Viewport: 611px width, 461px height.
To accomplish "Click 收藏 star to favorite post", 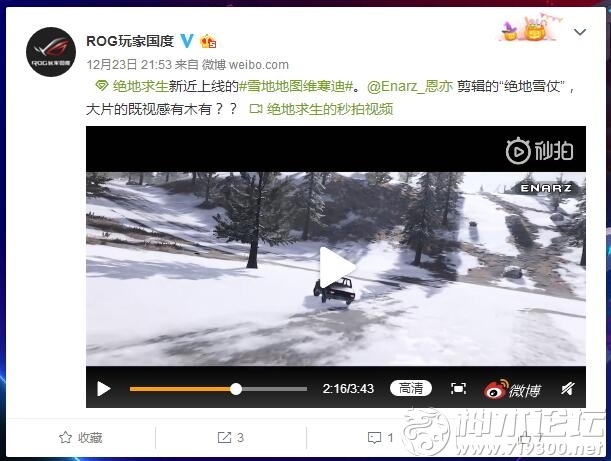I will [x=81, y=438].
